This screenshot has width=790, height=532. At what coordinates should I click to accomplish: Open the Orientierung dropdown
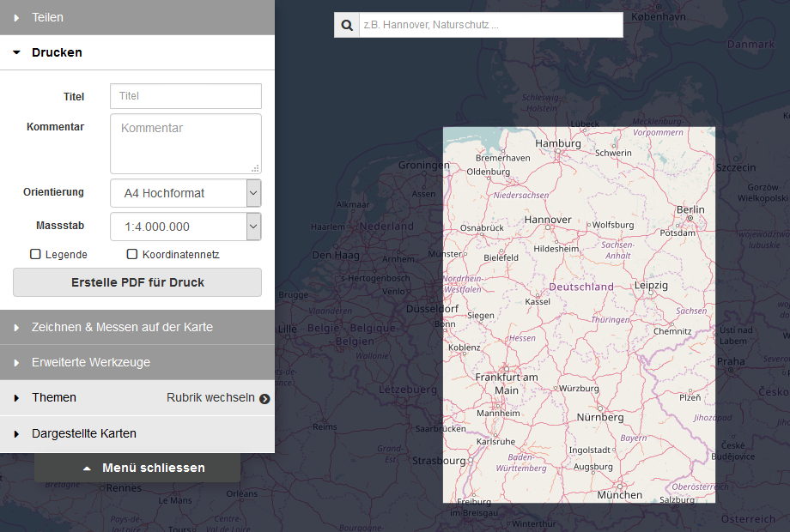pyautogui.click(x=252, y=193)
